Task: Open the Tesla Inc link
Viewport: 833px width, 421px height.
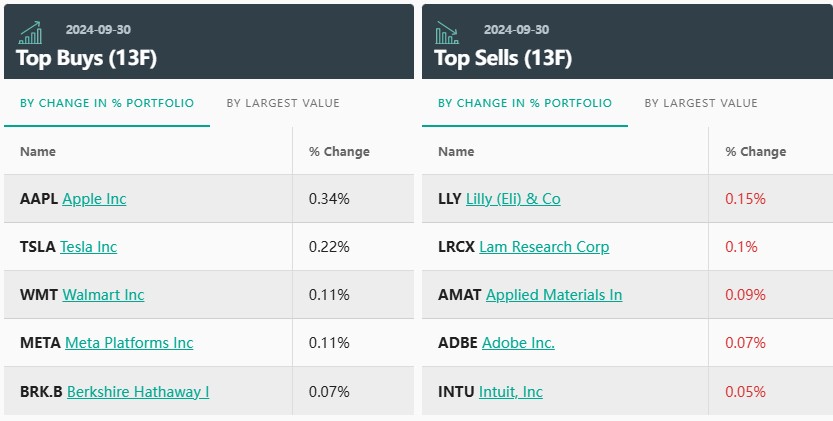Action: click(x=88, y=247)
